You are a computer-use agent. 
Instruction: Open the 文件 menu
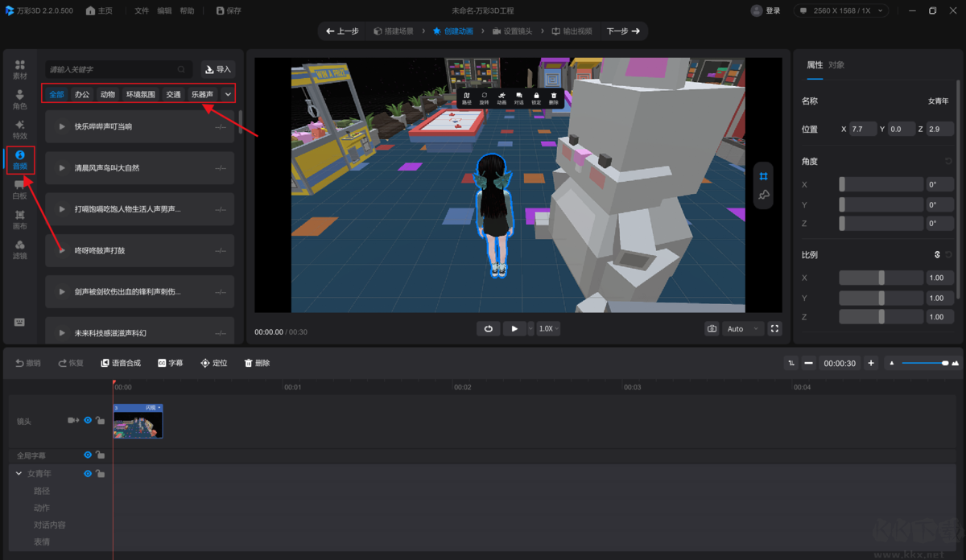click(x=142, y=10)
